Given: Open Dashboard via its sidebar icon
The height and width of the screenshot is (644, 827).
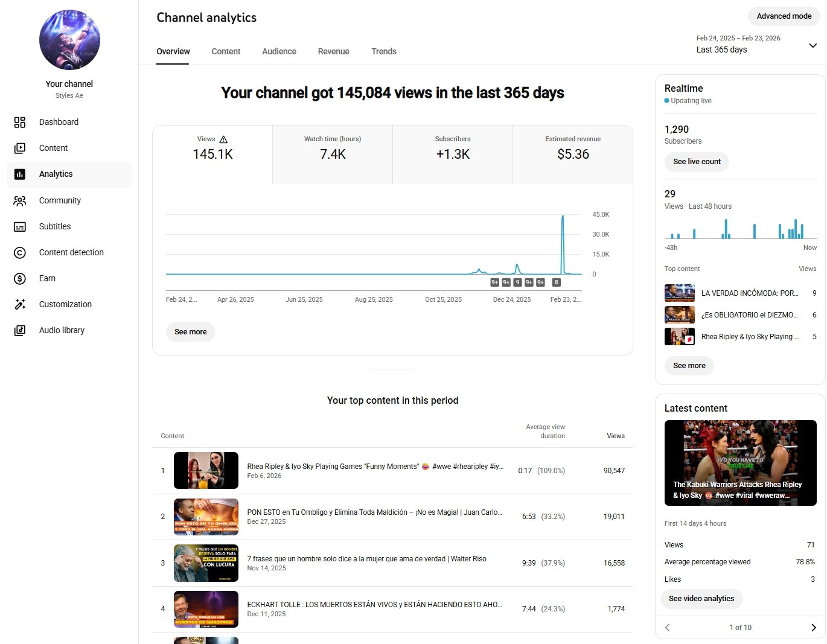Looking at the screenshot, I should coord(20,123).
